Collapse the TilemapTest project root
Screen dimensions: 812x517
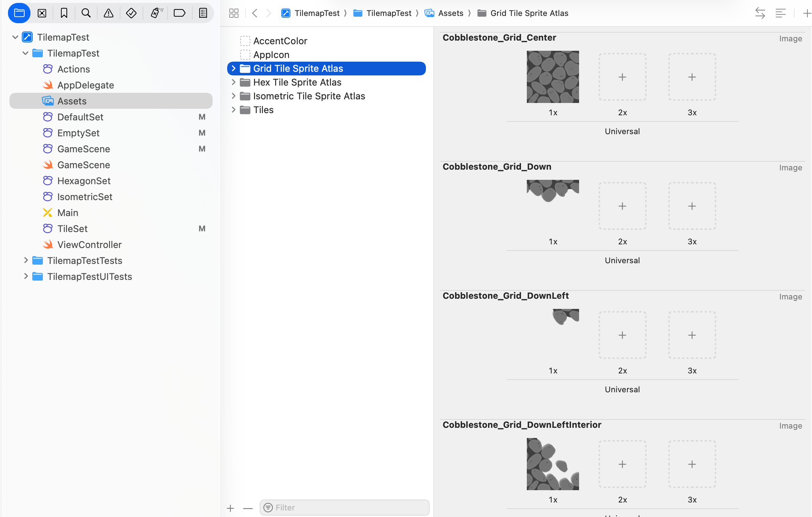(x=15, y=37)
